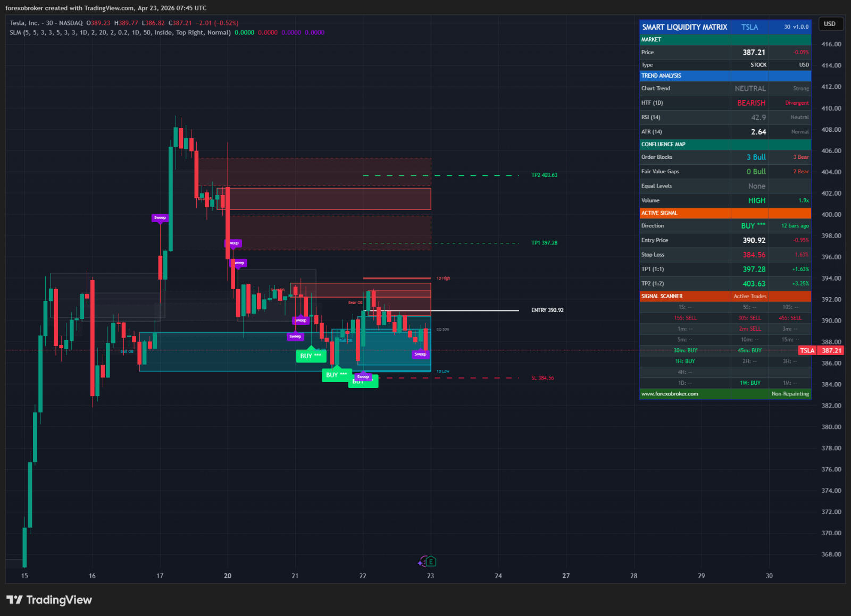Screen dimensions: 851x616
Task: Click the '30m: BUY' scanner cell
Action: [x=685, y=350]
